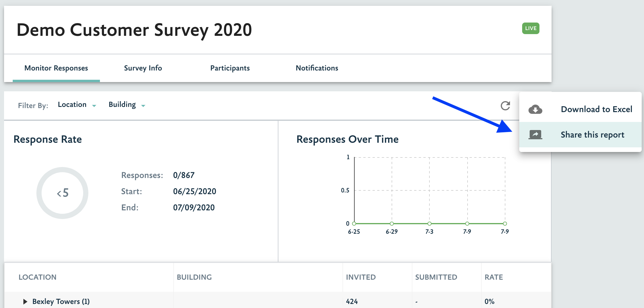Click the cloud download icon
This screenshot has width=644, height=308.
point(535,109)
